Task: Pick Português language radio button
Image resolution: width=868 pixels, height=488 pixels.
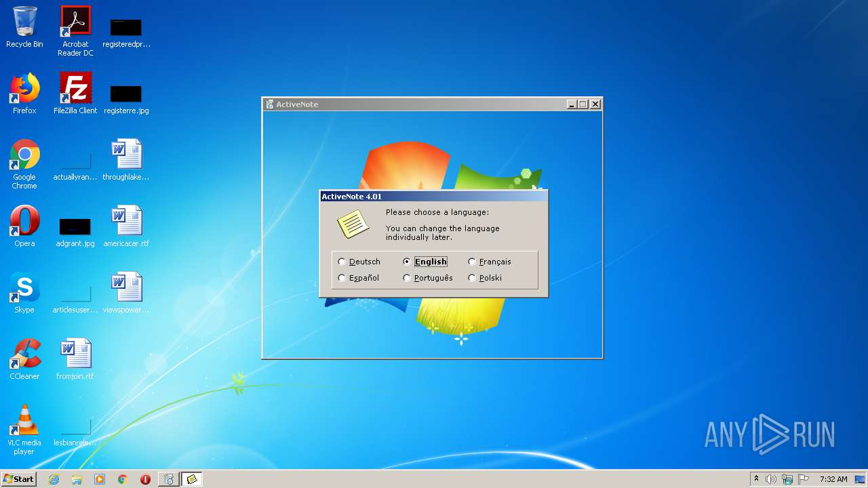Action: 428,278
